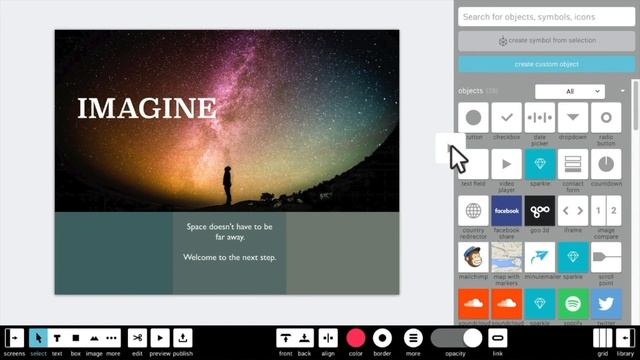Add the checkbox object
The height and width of the screenshot is (360, 640).
pyautogui.click(x=507, y=118)
